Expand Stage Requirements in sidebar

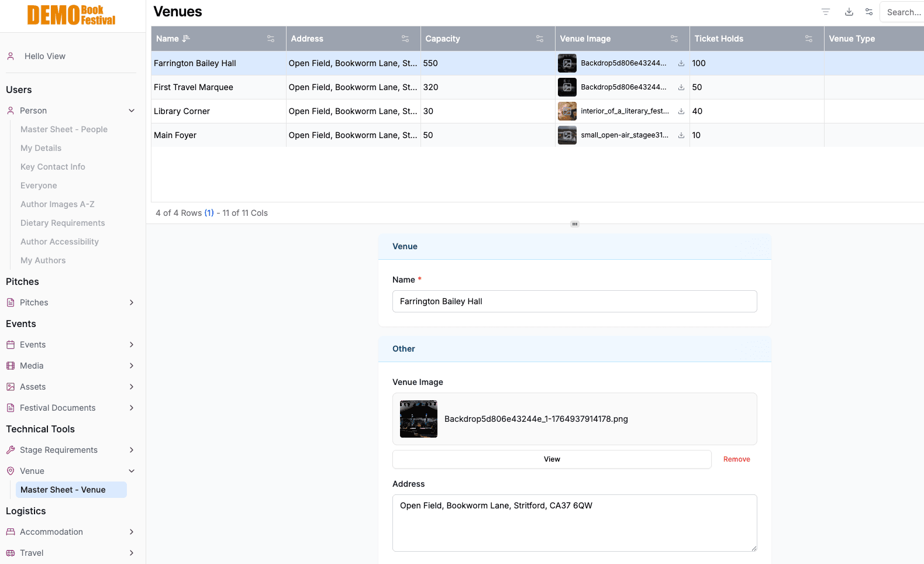point(132,450)
